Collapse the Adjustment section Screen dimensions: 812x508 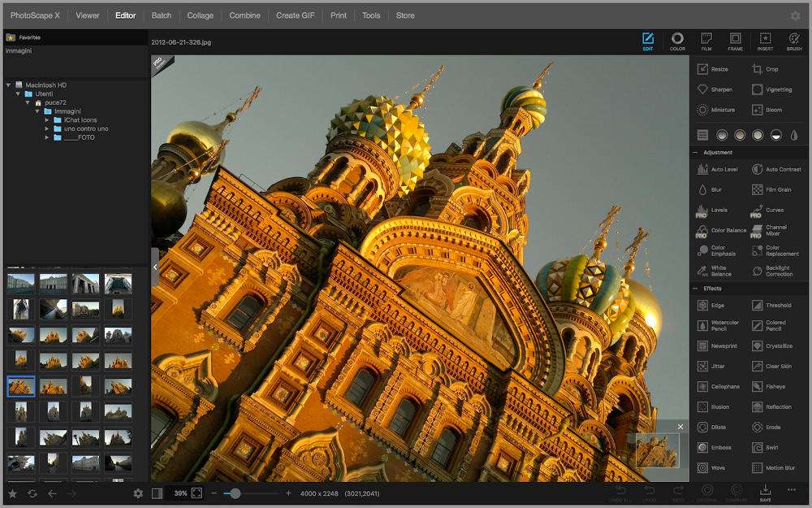pos(696,153)
